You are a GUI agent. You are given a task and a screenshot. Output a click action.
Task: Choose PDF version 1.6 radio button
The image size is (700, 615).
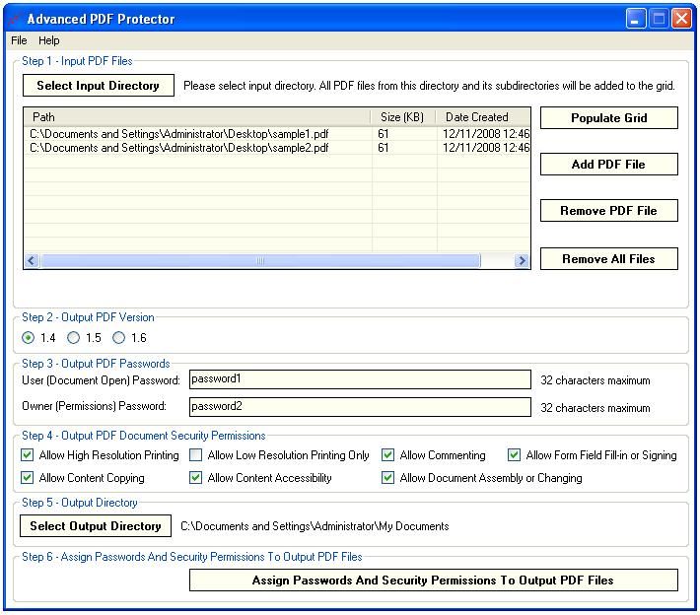tap(119, 338)
